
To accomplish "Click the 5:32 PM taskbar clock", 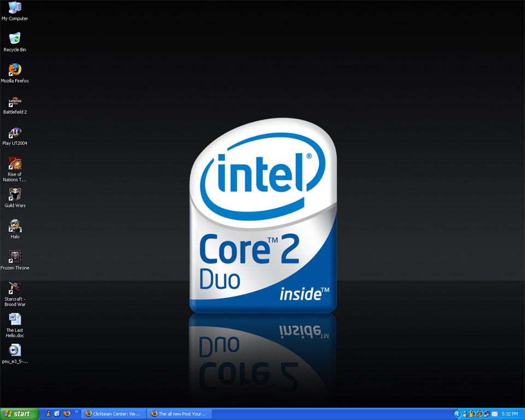I will [510, 414].
